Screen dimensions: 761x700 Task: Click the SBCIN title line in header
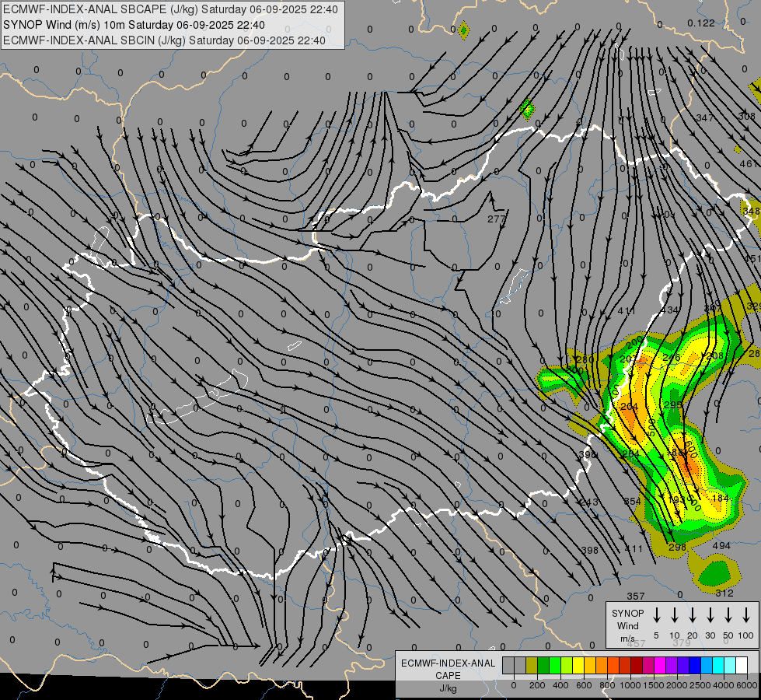pos(164,40)
